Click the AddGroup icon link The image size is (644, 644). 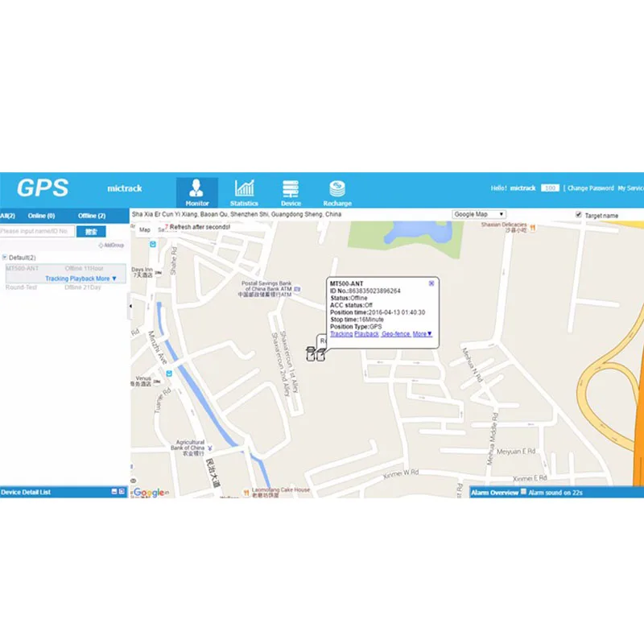(111, 246)
